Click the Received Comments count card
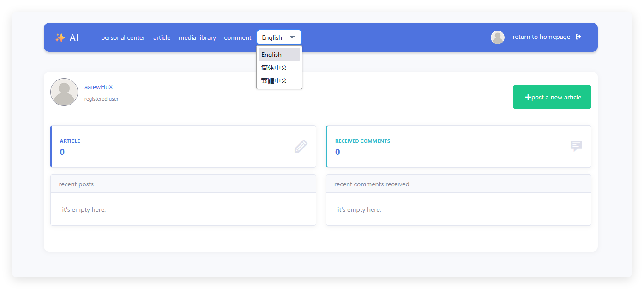Viewport: 644px width, 289px height. tap(458, 147)
